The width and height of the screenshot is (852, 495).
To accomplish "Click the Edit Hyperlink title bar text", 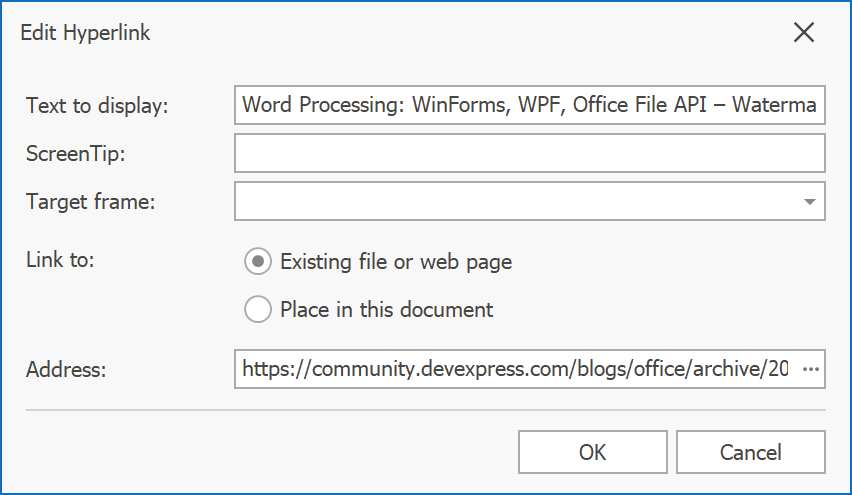I will click(86, 33).
